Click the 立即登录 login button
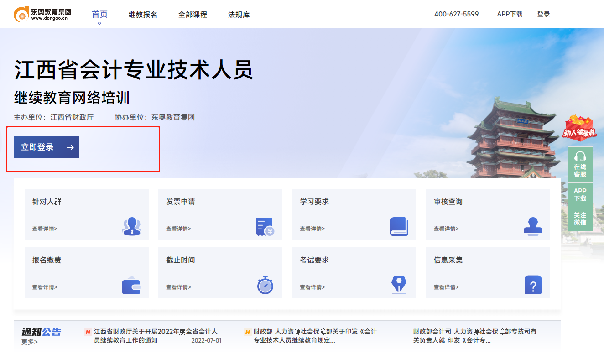 [46, 146]
